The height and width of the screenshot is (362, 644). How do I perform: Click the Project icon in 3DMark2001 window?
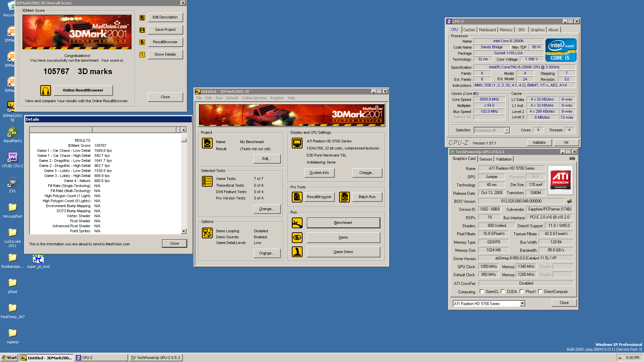click(x=207, y=143)
